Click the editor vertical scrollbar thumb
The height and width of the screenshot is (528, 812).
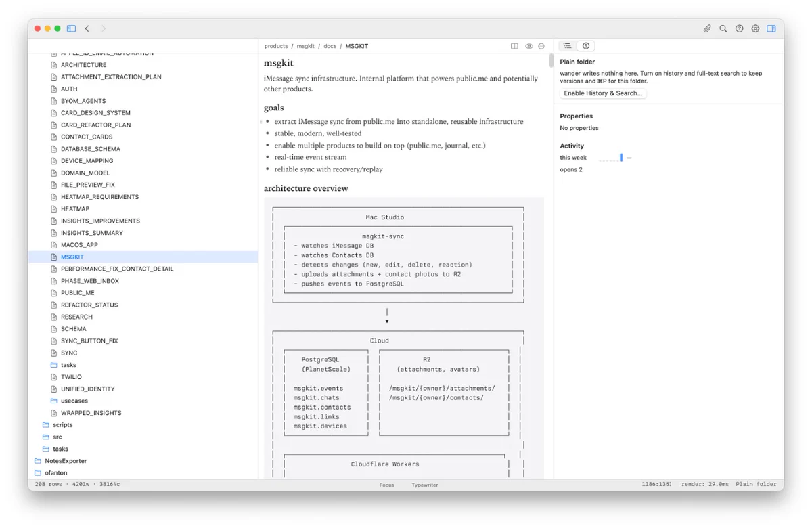pyautogui.click(x=551, y=61)
